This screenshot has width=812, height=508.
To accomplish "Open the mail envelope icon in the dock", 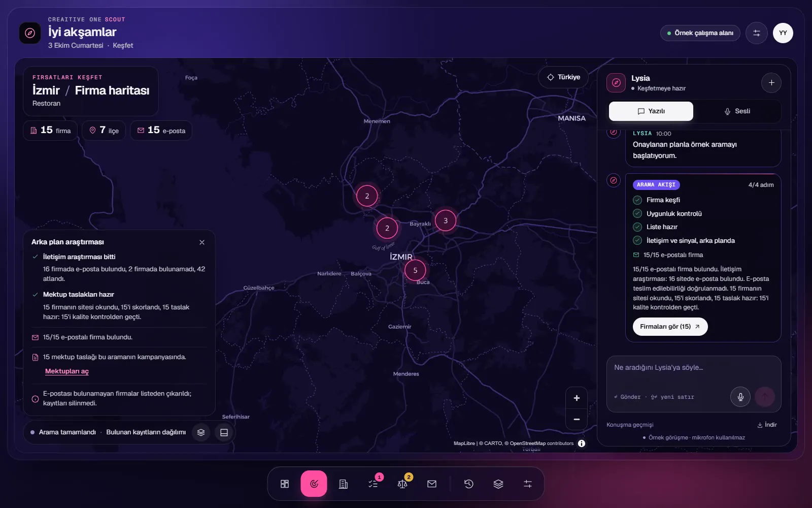I will (x=432, y=484).
